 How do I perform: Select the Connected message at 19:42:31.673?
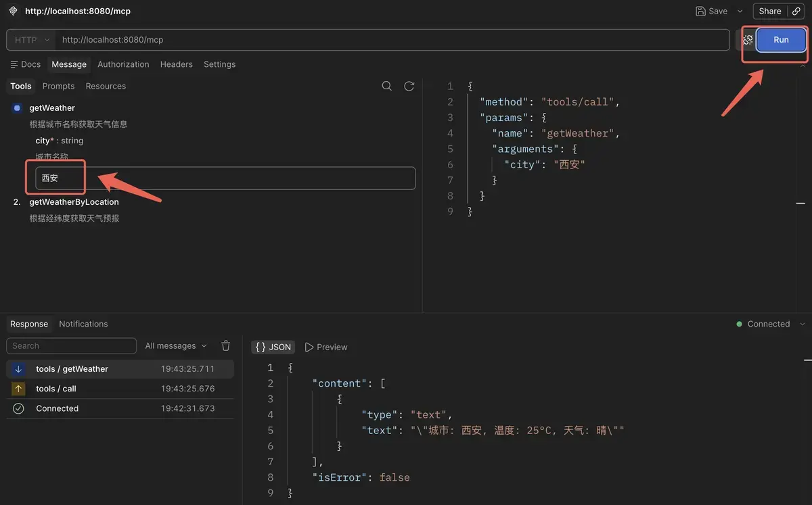(x=120, y=408)
